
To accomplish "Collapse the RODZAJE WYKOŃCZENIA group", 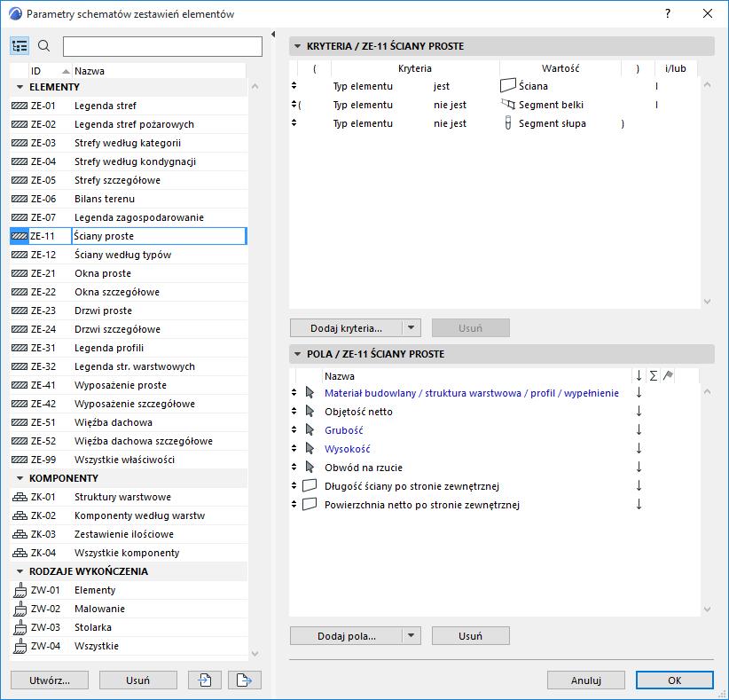I will 20,571.
